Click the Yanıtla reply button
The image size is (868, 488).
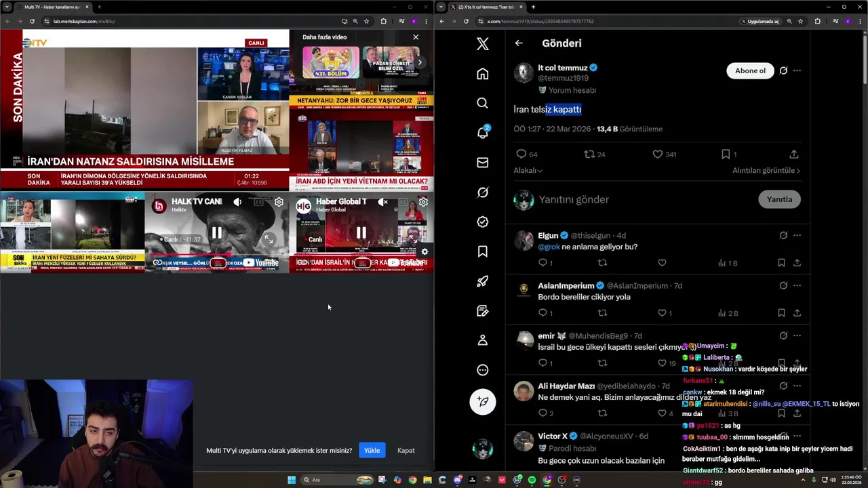pos(779,199)
